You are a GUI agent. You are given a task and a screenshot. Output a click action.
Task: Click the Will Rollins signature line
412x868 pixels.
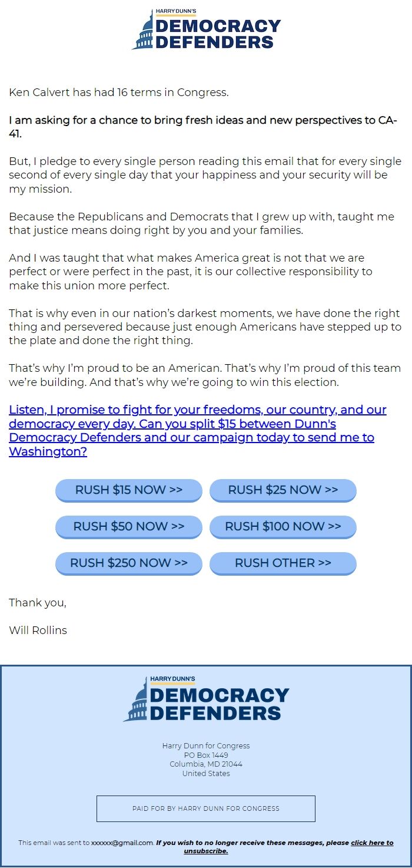pos(37,630)
